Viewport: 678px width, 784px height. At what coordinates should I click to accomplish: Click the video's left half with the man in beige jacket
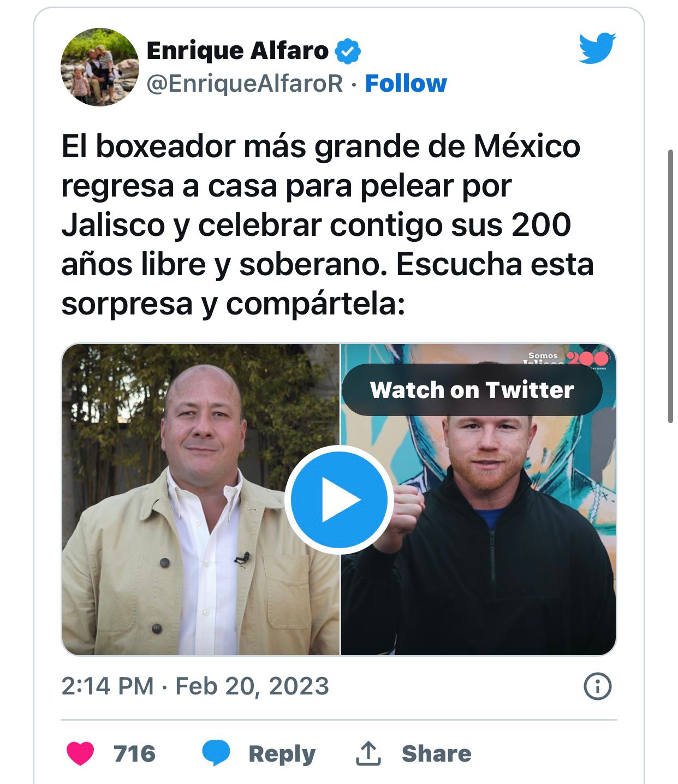[200, 500]
